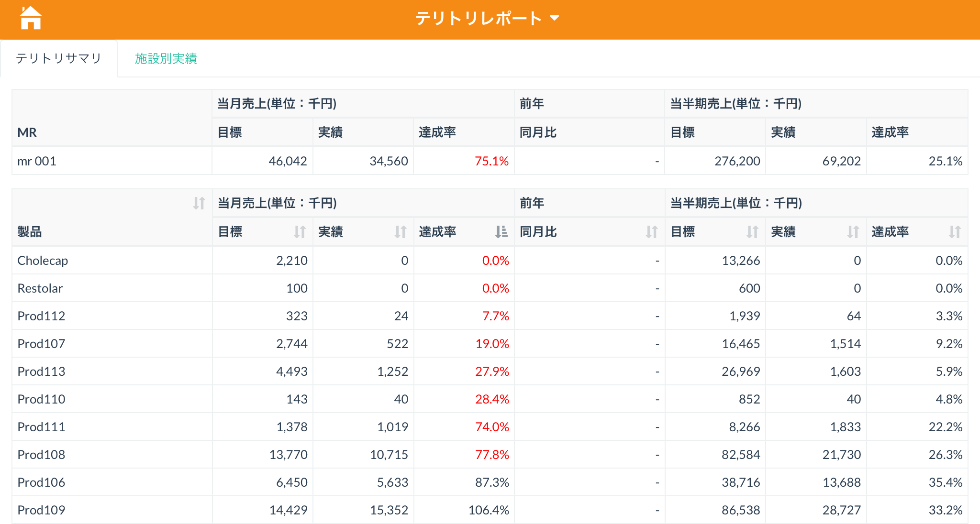The width and height of the screenshot is (980, 524).
Task: Sort half-year 達成率 column icon
Action: click(955, 232)
